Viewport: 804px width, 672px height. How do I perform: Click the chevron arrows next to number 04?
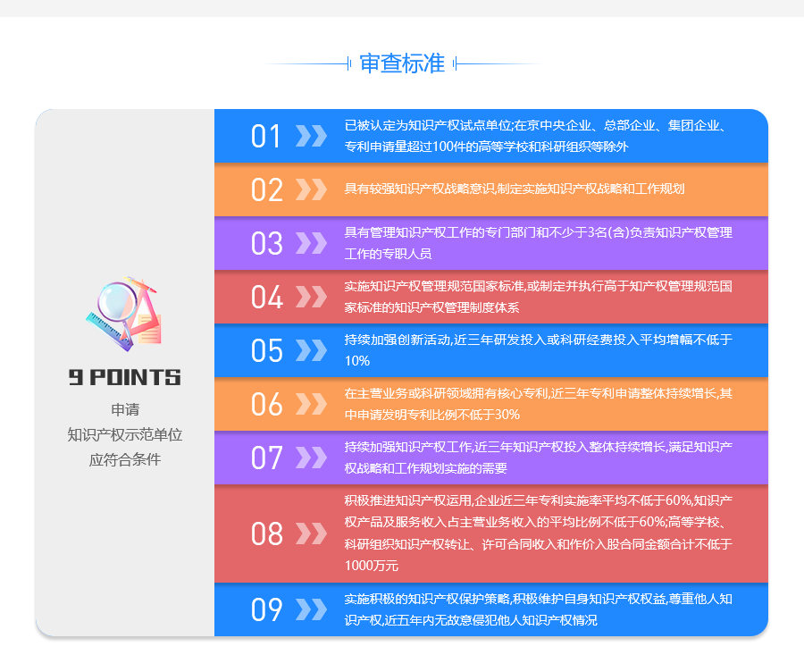click(x=311, y=297)
